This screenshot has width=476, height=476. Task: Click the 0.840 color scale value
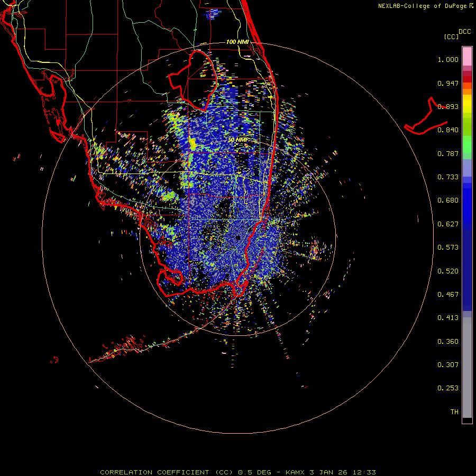pos(448,130)
